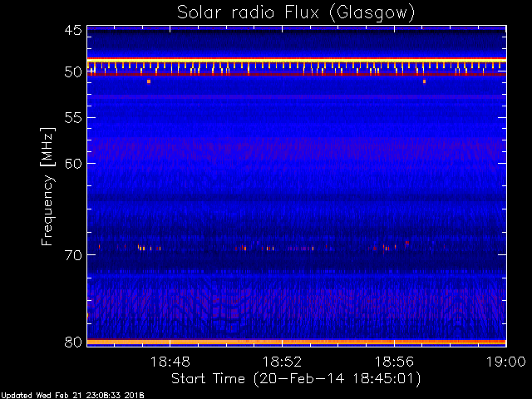Click the '80' frequency tick label
532x399 pixels.
coord(73,342)
